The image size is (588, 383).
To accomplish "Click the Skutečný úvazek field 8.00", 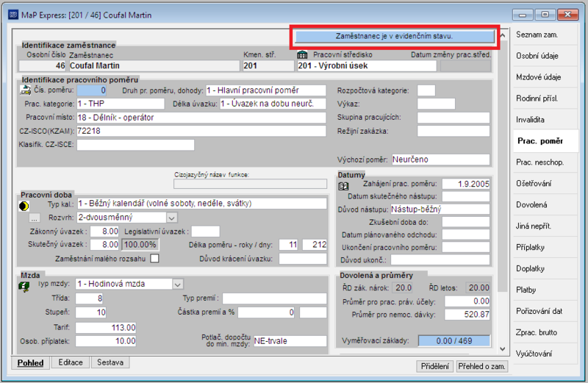I will [x=104, y=245].
